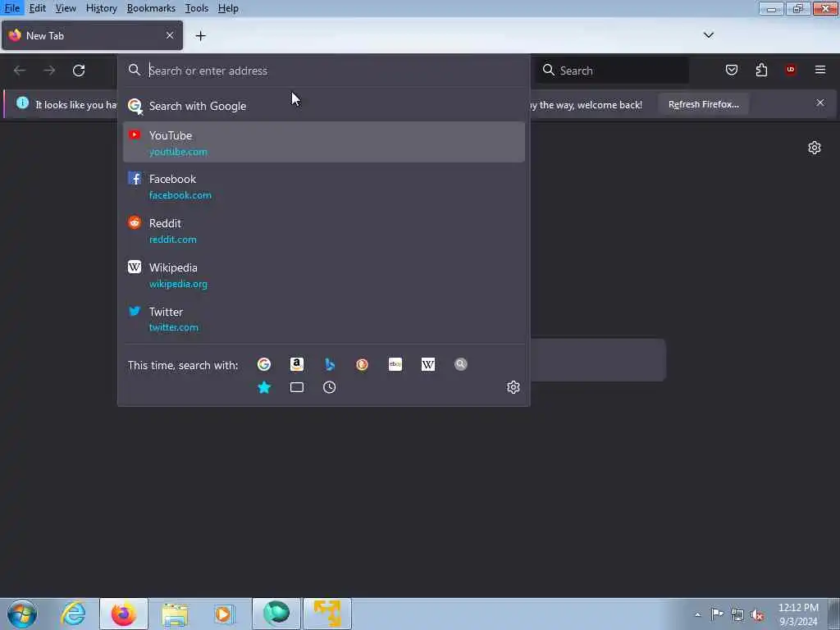Select Amazon one-off search icon
This screenshot has height=630, width=840.
(297, 364)
